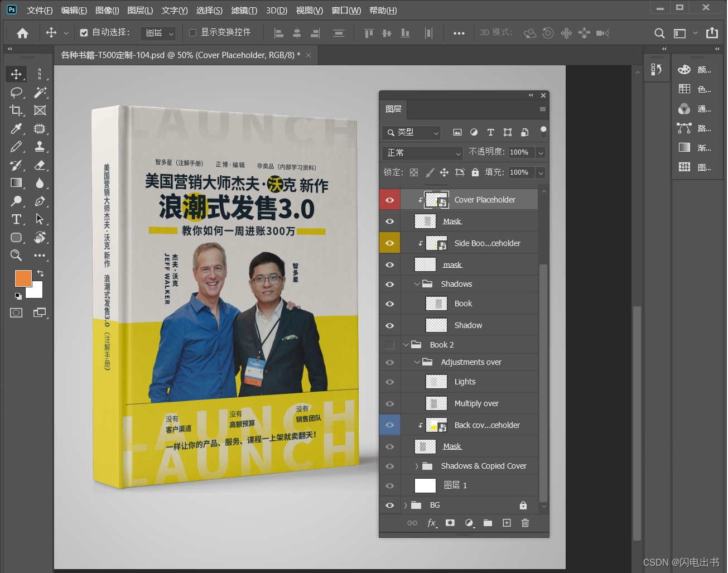Viewport: 728px width, 573px height.
Task: Open the 颜... color panel button
Action: tap(695, 70)
